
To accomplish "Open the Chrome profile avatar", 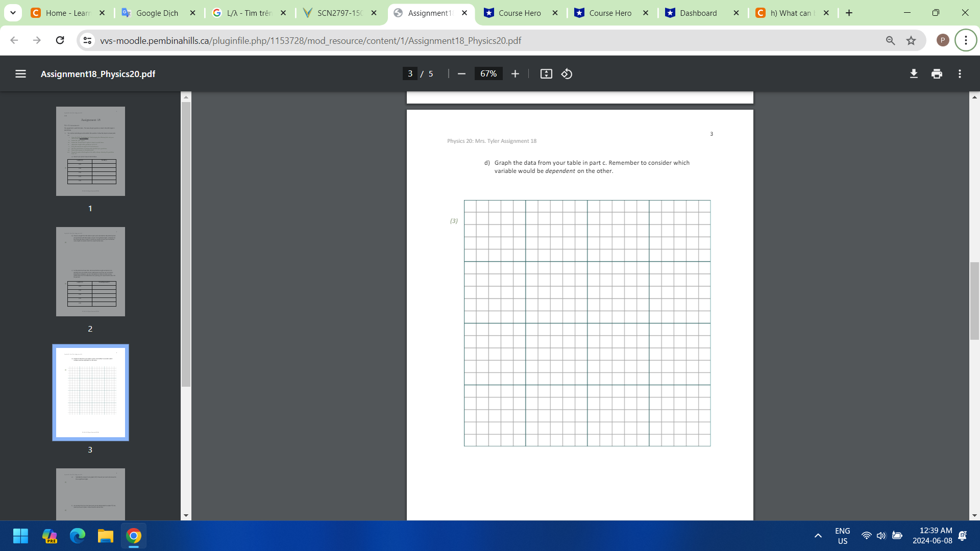I will pos(943,40).
